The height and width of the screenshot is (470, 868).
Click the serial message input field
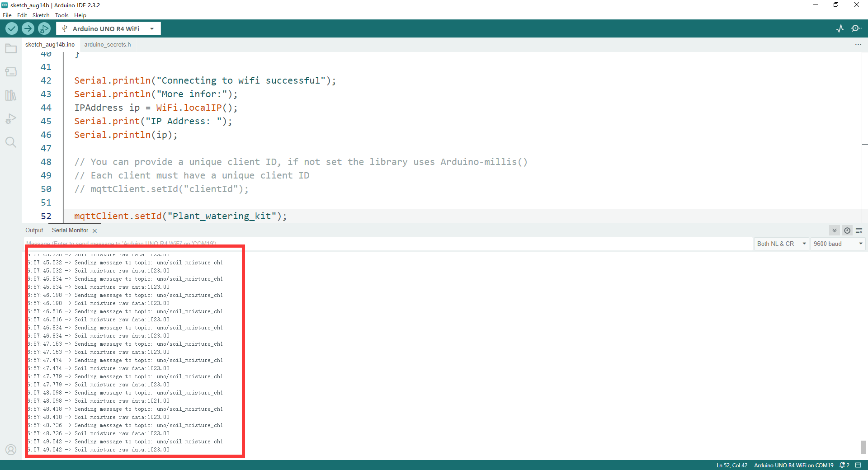pos(388,244)
